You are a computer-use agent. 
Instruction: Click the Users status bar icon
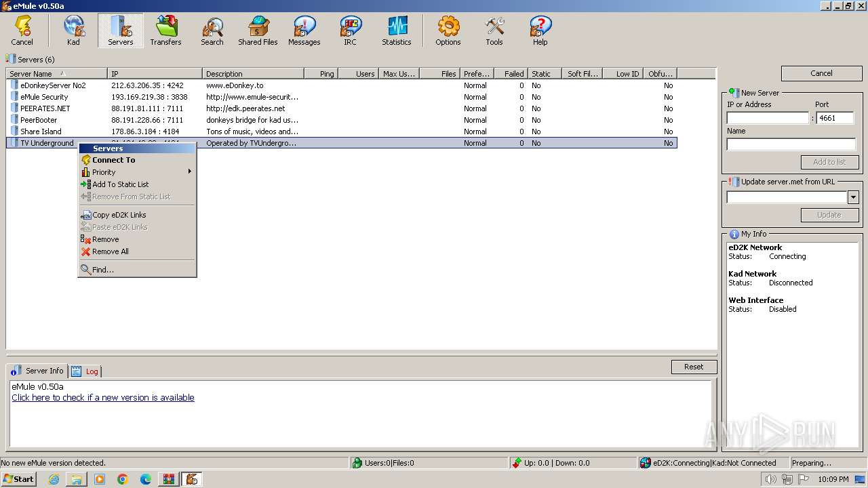(357, 463)
